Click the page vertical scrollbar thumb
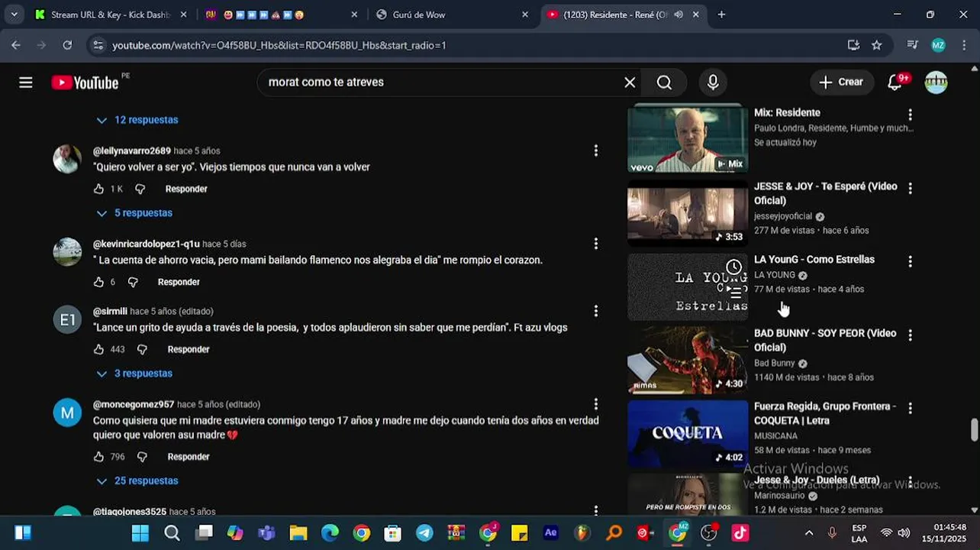980x550 pixels. [974, 430]
